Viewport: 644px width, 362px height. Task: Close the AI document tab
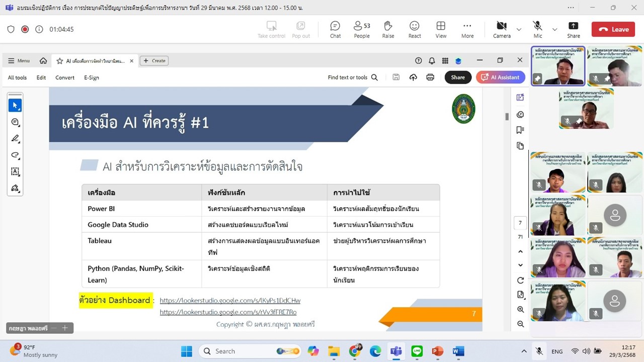pos(131,61)
